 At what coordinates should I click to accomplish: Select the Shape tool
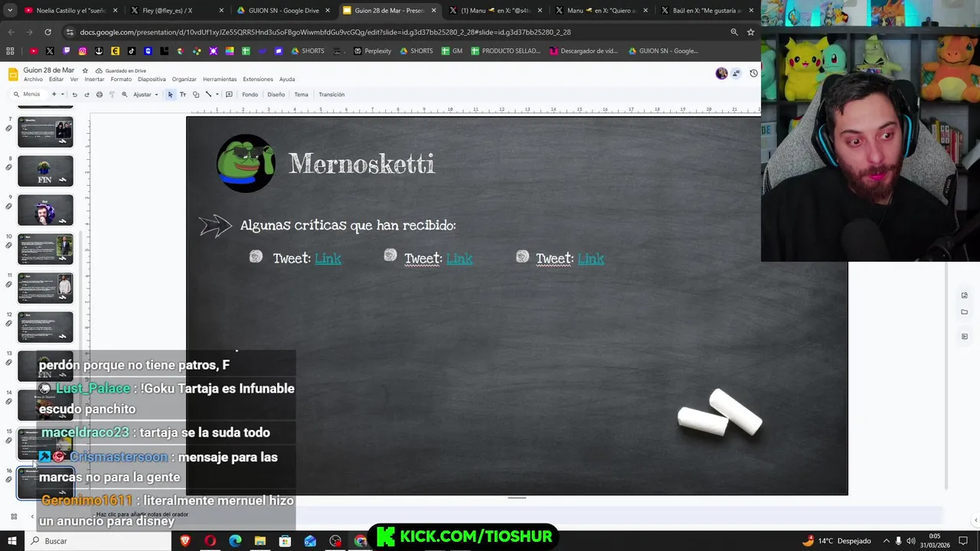(x=195, y=95)
